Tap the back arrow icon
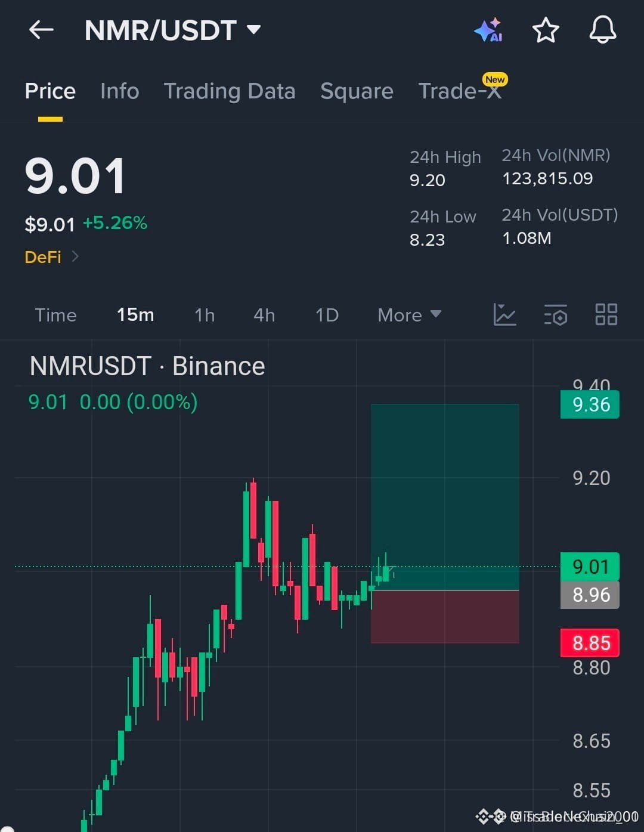 (x=41, y=29)
